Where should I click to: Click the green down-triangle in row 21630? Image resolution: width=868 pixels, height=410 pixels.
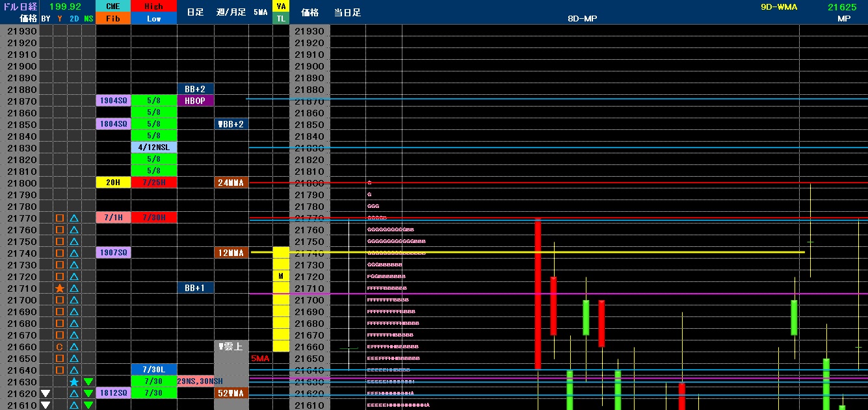(88, 381)
